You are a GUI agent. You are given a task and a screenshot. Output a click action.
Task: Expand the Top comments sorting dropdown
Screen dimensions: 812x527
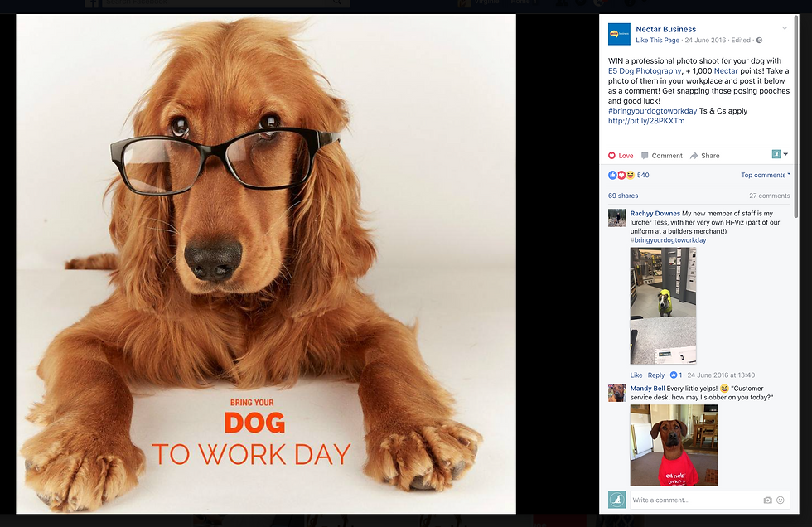point(766,175)
